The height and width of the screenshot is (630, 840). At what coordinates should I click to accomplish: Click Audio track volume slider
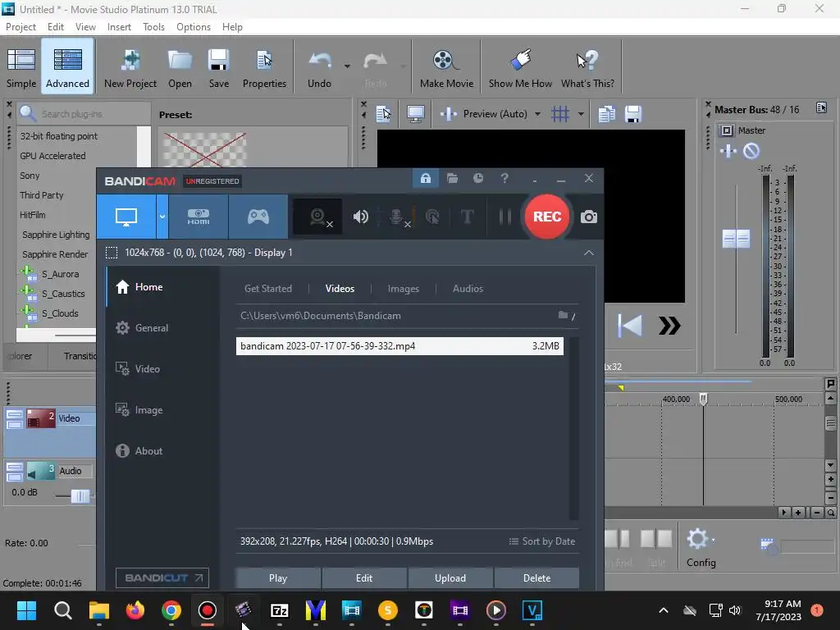tap(80, 496)
